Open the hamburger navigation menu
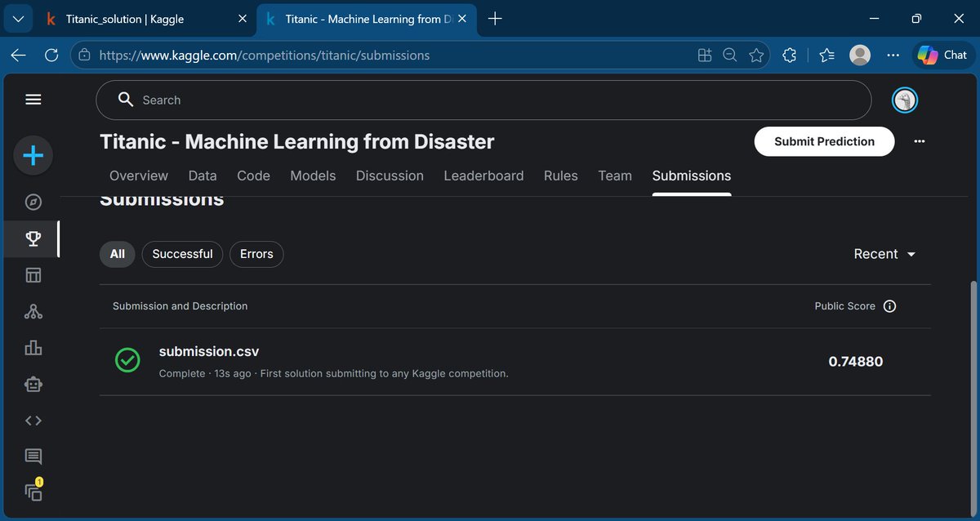980x521 pixels. point(33,100)
